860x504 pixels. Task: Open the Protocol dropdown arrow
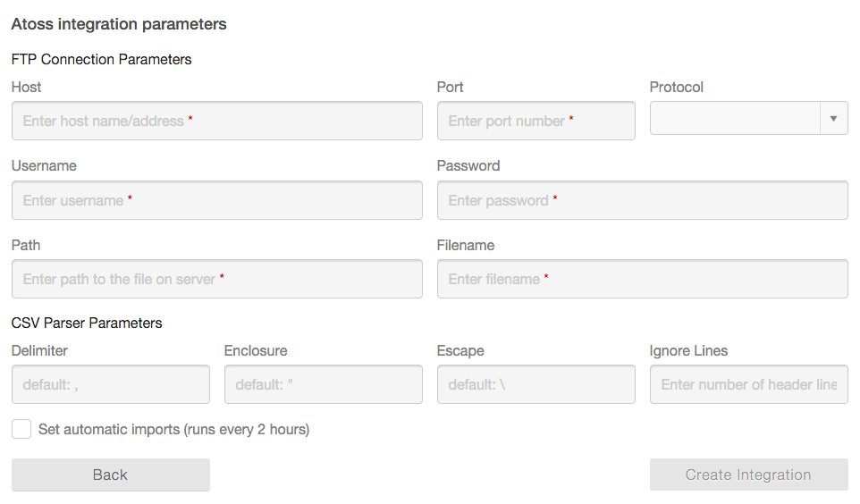click(834, 119)
